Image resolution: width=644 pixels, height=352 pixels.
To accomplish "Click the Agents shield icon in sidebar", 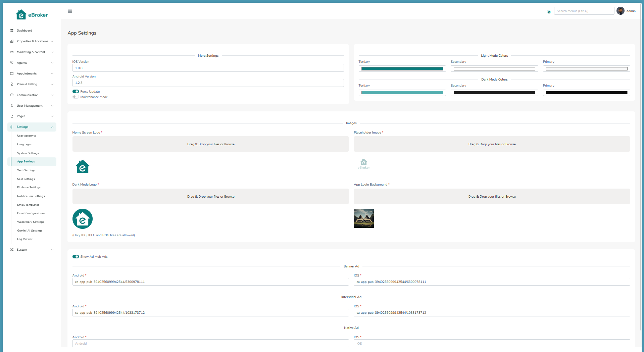I will pyautogui.click(x=12, y=63).
